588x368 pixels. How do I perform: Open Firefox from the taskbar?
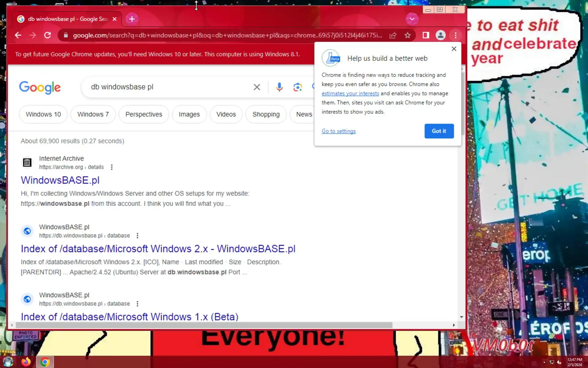[26, 362]
